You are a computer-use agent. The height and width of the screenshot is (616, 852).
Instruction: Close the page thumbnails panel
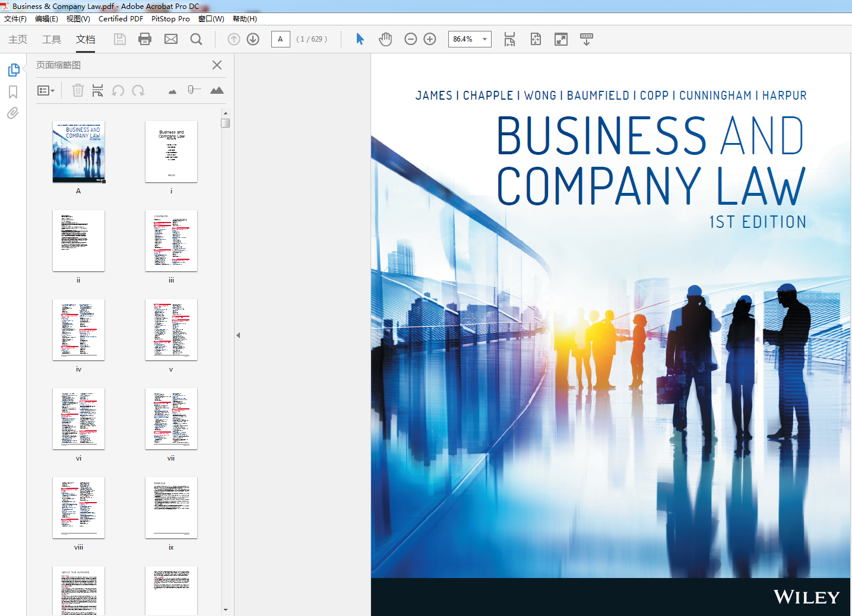(217, 65)
